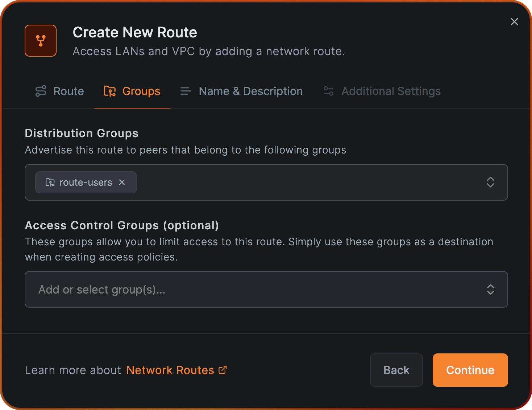Select the Groups tab label
The width and height of the screenshot is (532, 410).
pos(141,91)
